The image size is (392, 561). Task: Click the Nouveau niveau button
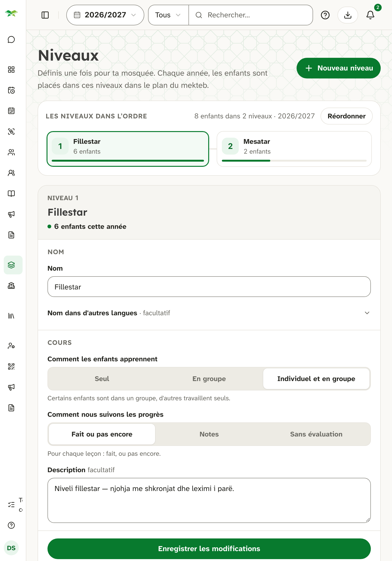pyautogui.click(x=338, y=68)
